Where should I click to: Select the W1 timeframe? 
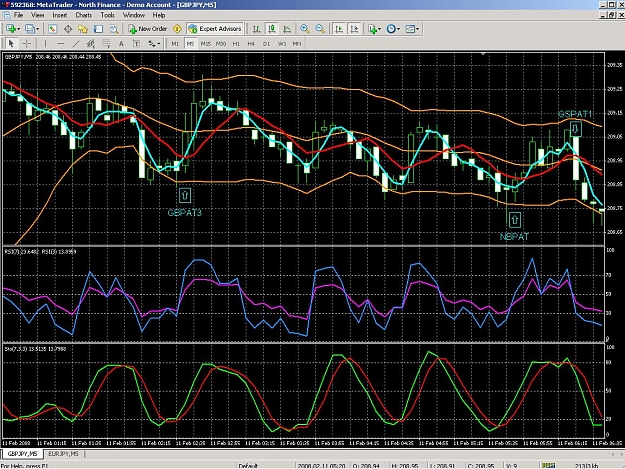pyautogui.click(x=282, y=43)
